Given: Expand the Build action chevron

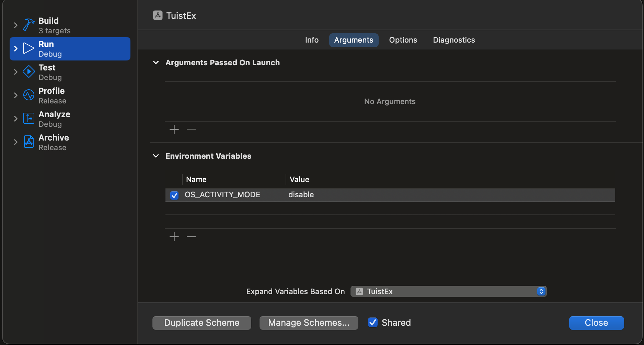Looking at the screenshot, I should 15,25.
